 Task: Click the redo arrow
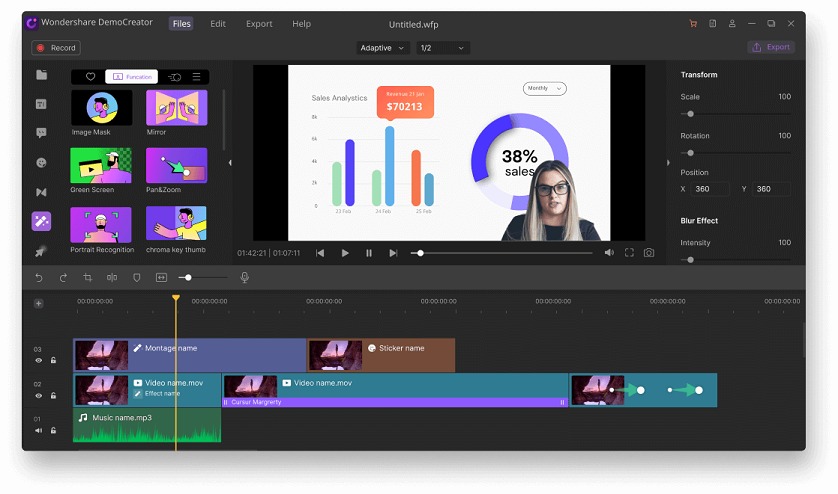pos(63,277)
